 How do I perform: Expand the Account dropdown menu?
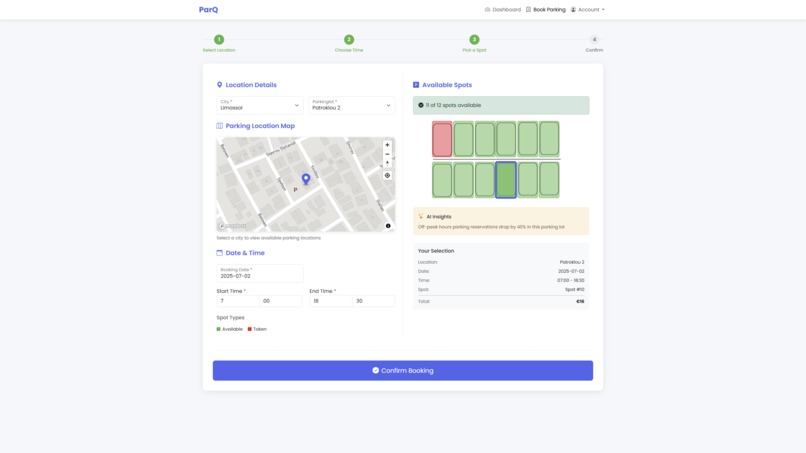tap(588, 9)
